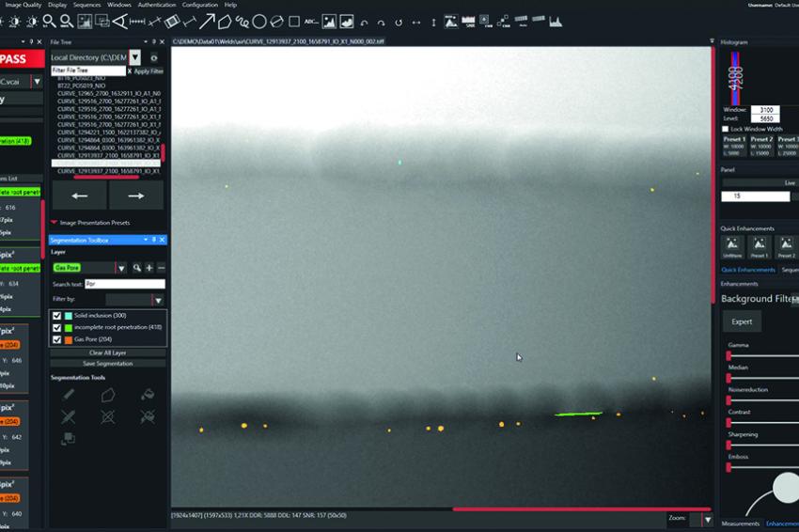The image size is (799, 532).
Task: Select the rectangle annotation tool
Action: tap(294, 22)
